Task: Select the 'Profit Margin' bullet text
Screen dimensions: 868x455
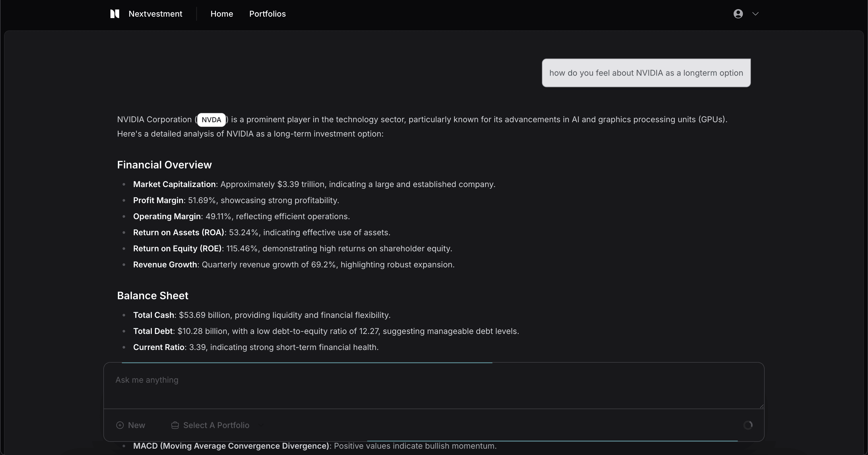Action: pyautogui.click(x=236, y=200)
